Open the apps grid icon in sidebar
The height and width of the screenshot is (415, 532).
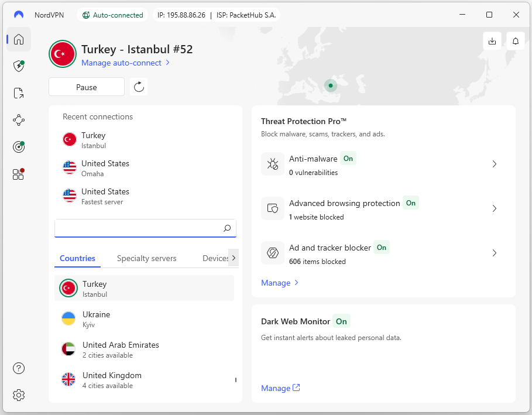tap(19, 174)
